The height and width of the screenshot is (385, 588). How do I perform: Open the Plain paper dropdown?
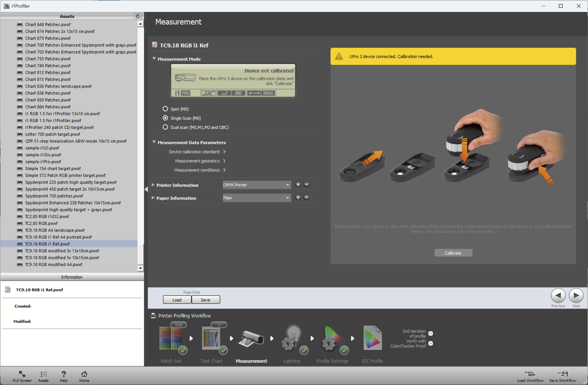pyautogui.click(x=257, y=198)
